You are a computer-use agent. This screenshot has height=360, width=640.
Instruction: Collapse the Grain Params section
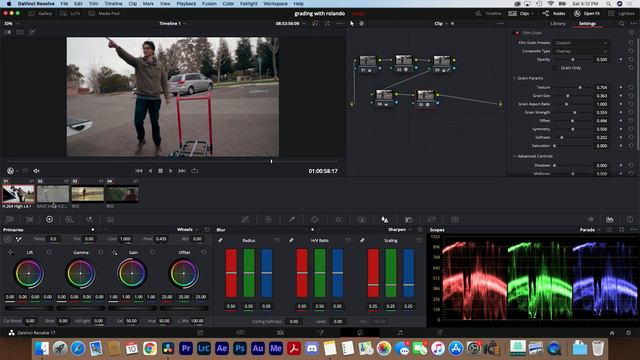(515, 78)
